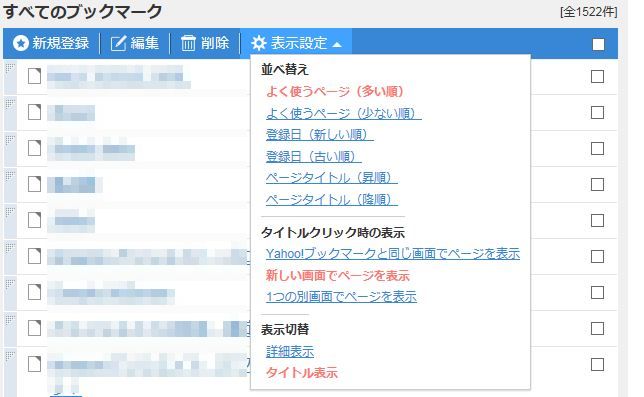Click the third row drag handle
Viewport: 644px width, 397px height.
point(10,148)
